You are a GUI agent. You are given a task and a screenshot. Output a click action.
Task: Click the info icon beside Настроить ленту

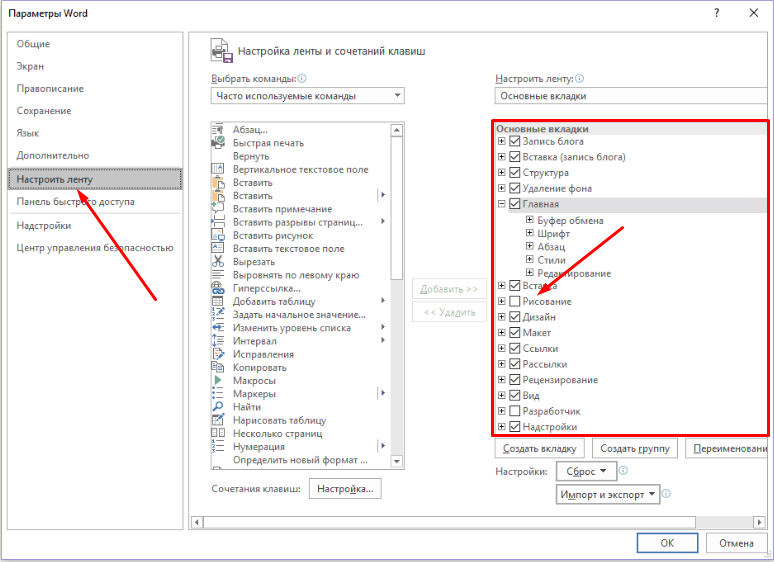580,78
